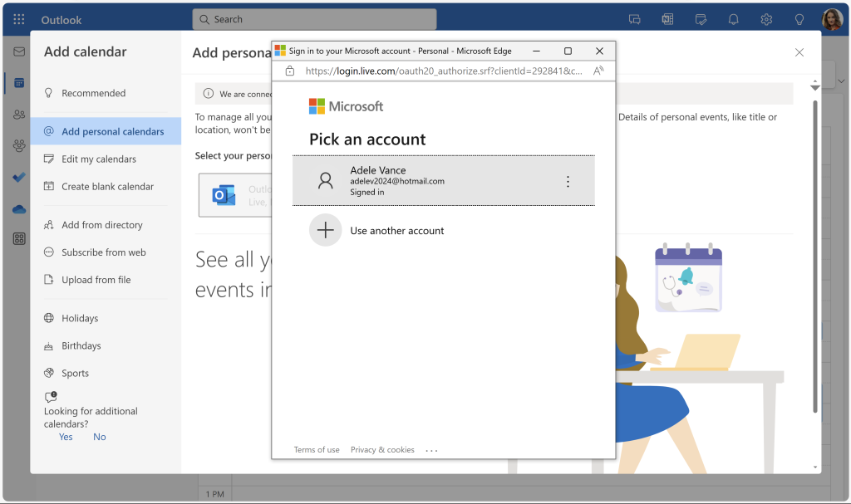Click the Outlook brand title
Viewport: 851px width, 504px height.
(x=61, y=20)
